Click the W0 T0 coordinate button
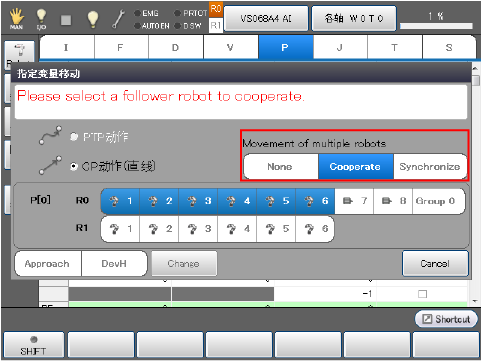The width and height of the screenshot is (481, 361). (x=354, y=19)
